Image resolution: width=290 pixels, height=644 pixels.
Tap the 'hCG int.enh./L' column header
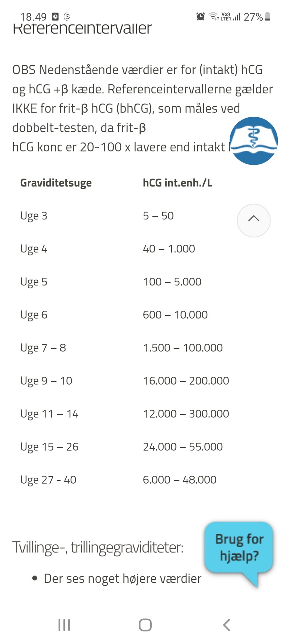pyautogui.click(x=177, y=183)
